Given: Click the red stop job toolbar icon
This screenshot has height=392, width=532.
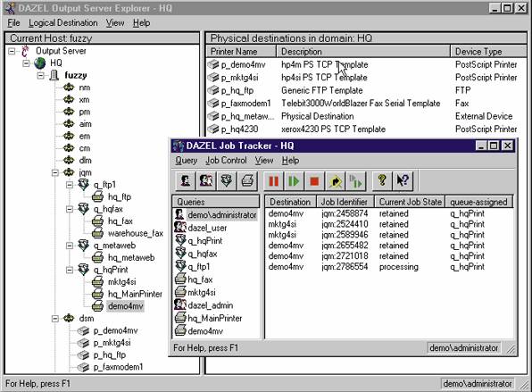Looking at the screenshot, I should (x=314, y=181).
